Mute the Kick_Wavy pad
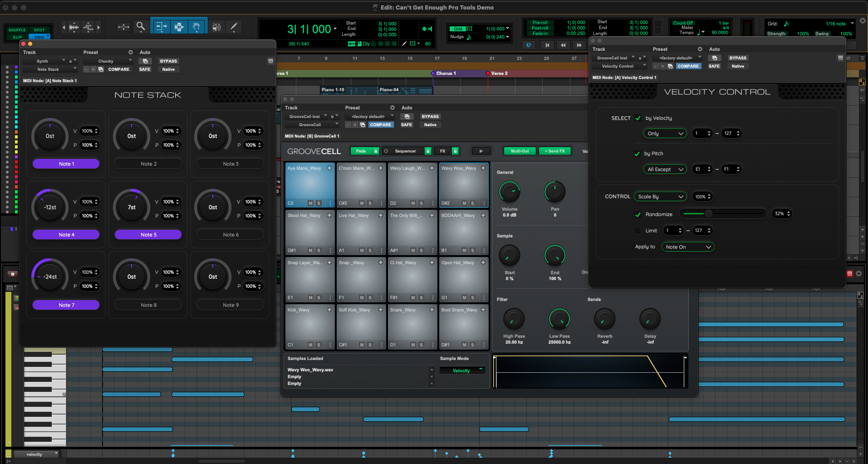The height and width of the screenshot is (464, 868). [310, 345]
